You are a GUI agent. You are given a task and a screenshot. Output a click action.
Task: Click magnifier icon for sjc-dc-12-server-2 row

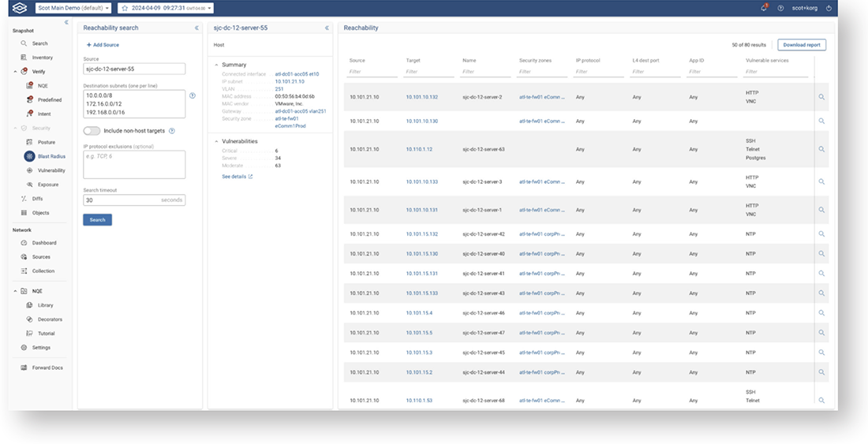(x=821, y=97)
